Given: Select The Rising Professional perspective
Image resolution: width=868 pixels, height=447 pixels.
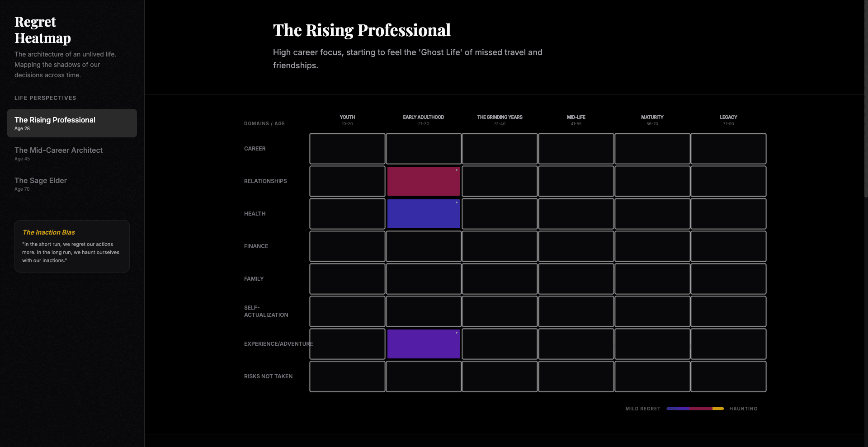Looking at the screenshot, I should point(72,123).
